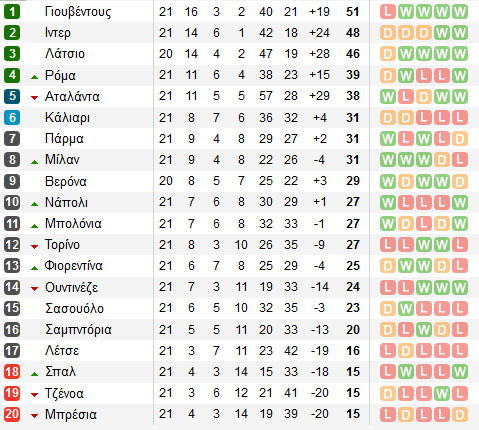Click Αταλάντα goal difference +29
The image size is (479, 430).
click(319, 96)
